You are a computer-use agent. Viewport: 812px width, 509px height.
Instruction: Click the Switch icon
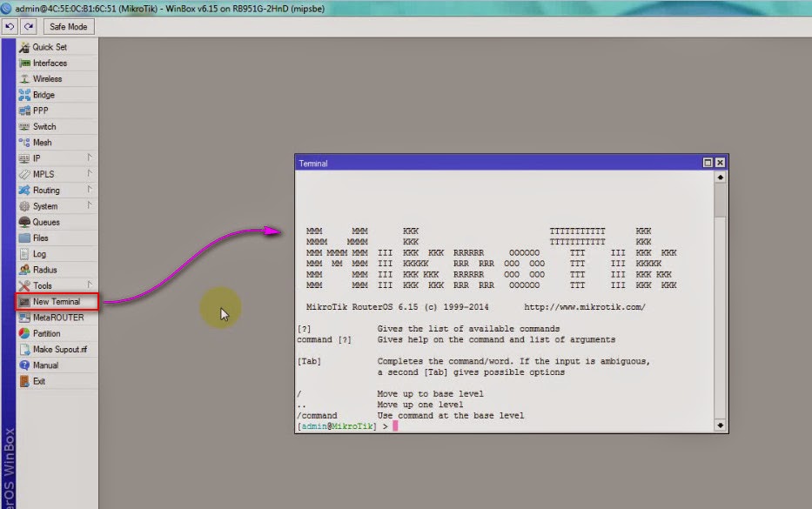point(24,127)
